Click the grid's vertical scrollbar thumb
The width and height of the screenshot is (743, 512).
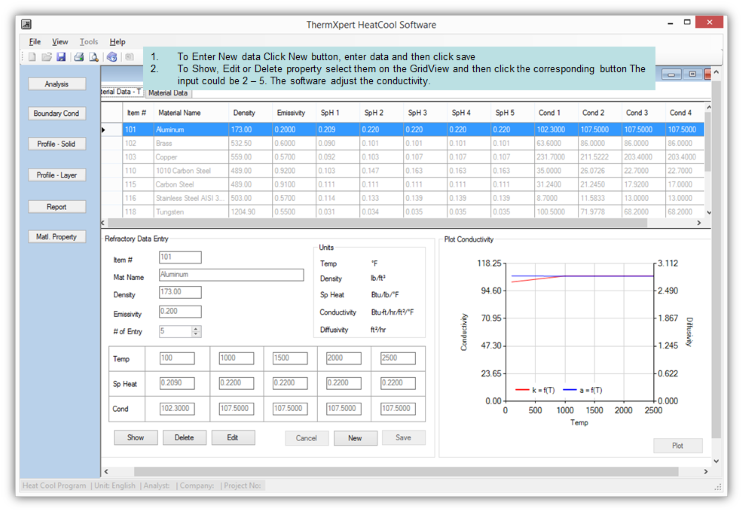pos(708,142)
